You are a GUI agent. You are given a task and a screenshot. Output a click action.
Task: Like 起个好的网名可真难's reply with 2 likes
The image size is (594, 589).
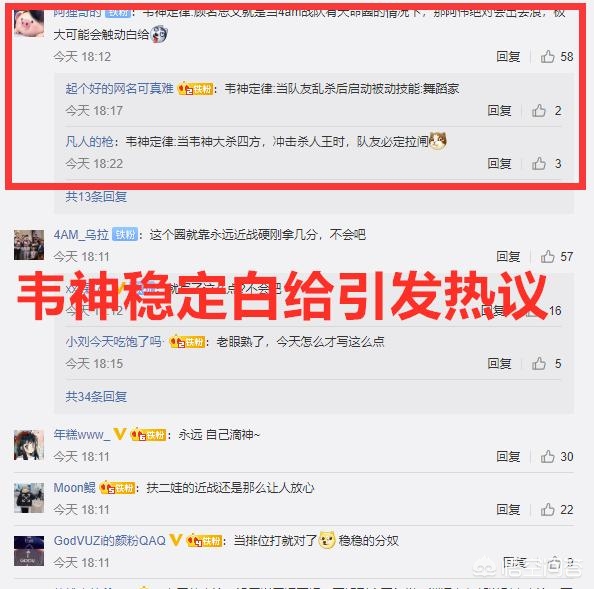[x=539, y=111]
